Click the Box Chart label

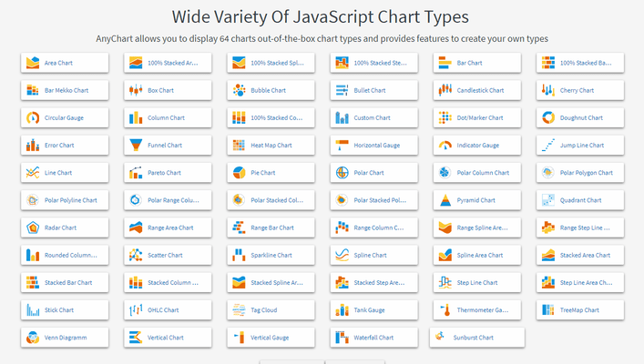160,90
